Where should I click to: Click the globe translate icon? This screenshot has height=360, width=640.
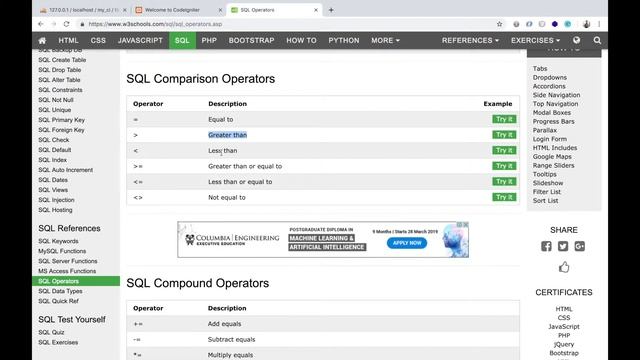576,40
